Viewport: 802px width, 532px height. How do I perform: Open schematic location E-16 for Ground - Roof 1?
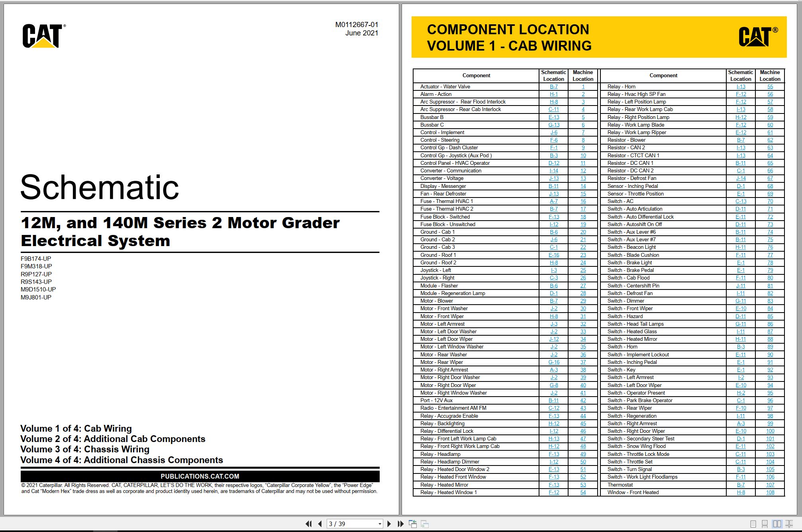coord(553,255)
